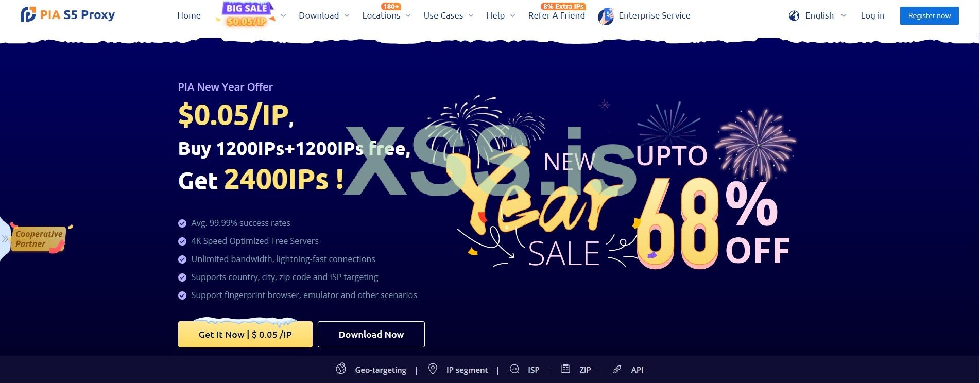The image size is (980, 383).
Task: Click the ZIP feature icon
Action: pos(565,369)
